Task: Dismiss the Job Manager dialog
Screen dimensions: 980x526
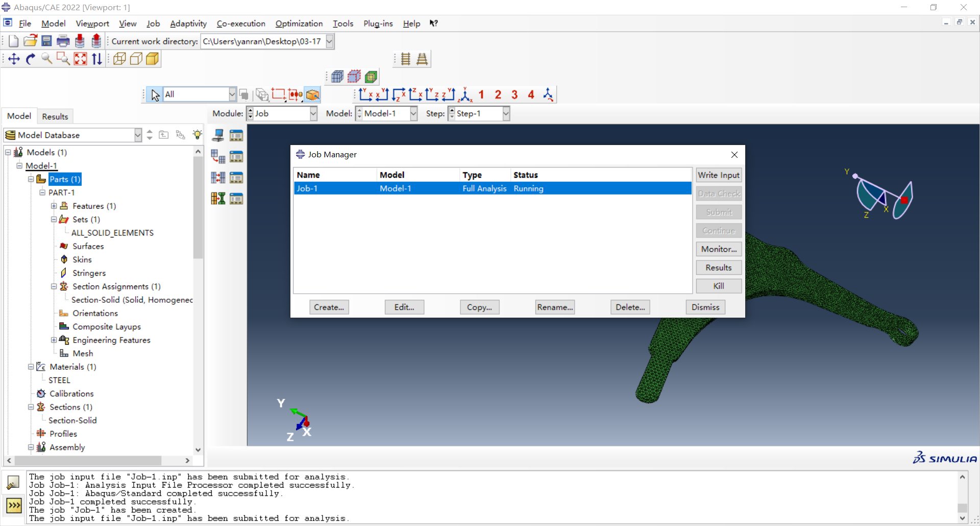Action: [x=705, y=307]
